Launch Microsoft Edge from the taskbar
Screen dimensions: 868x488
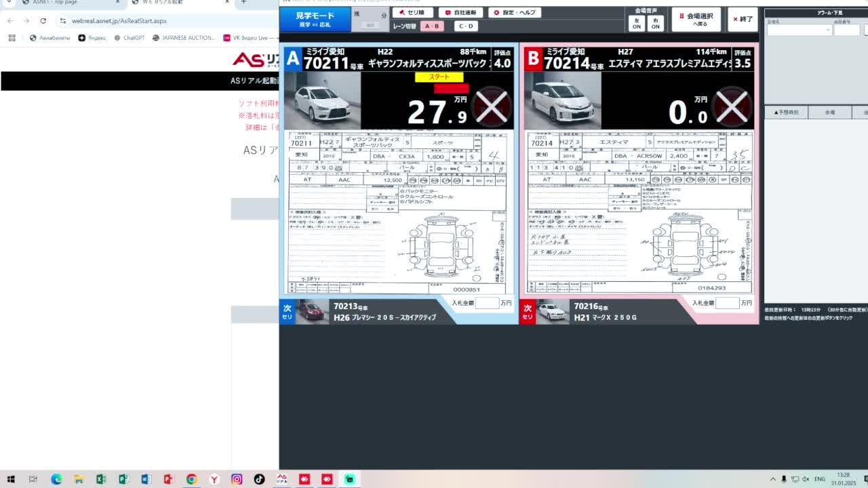click(x=56, y=479)
